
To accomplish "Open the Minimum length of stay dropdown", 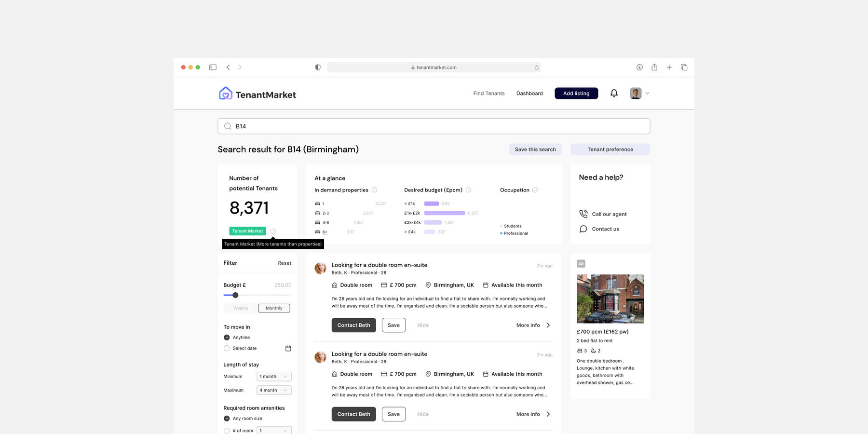I will [273, 376].
